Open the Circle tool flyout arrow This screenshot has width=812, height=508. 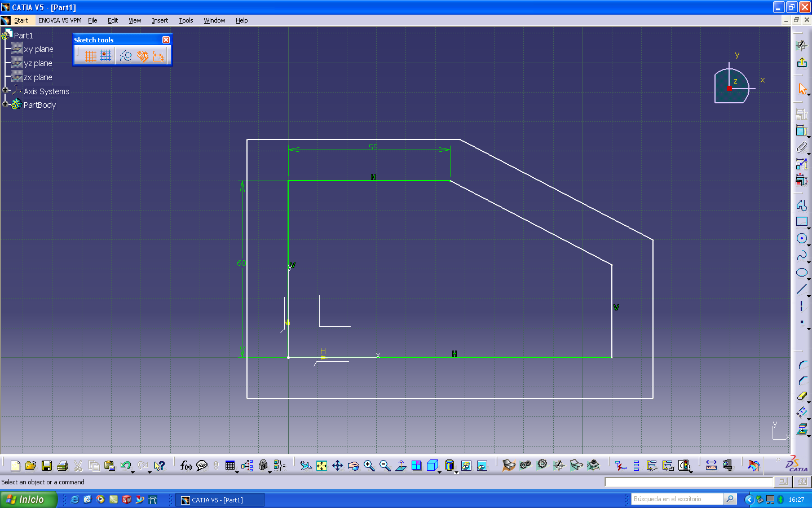point(809,245)
